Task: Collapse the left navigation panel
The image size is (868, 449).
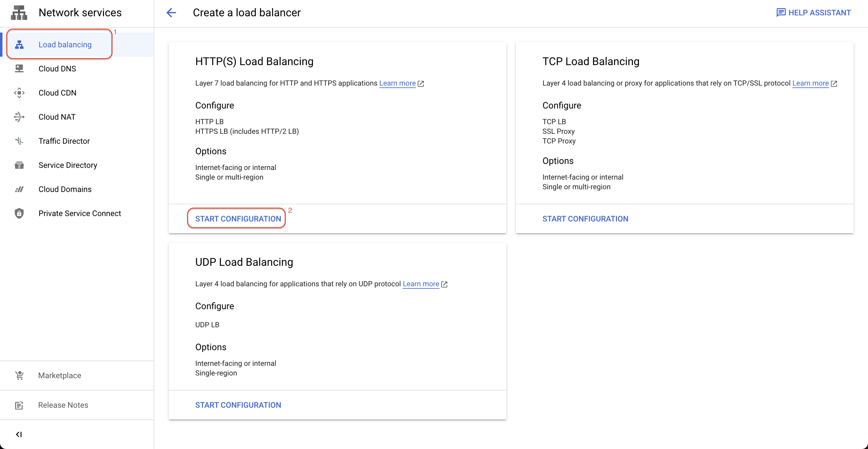Action: [x=19, y=434]
